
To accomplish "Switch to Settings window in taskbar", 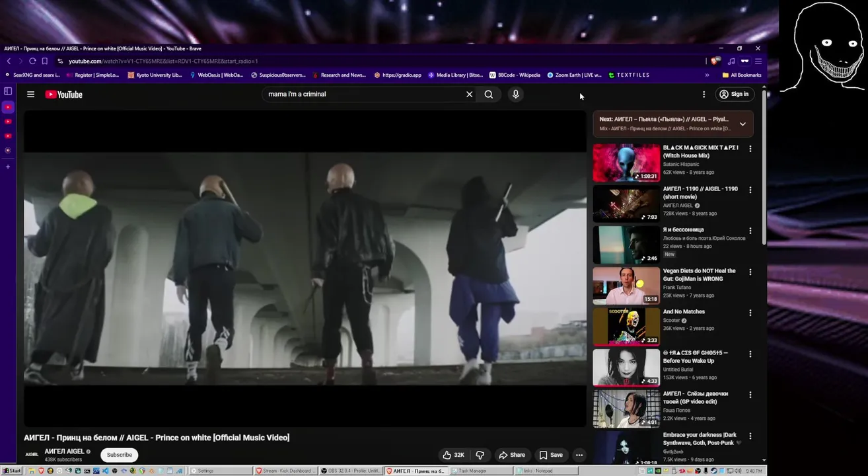I will pos(220,471).
